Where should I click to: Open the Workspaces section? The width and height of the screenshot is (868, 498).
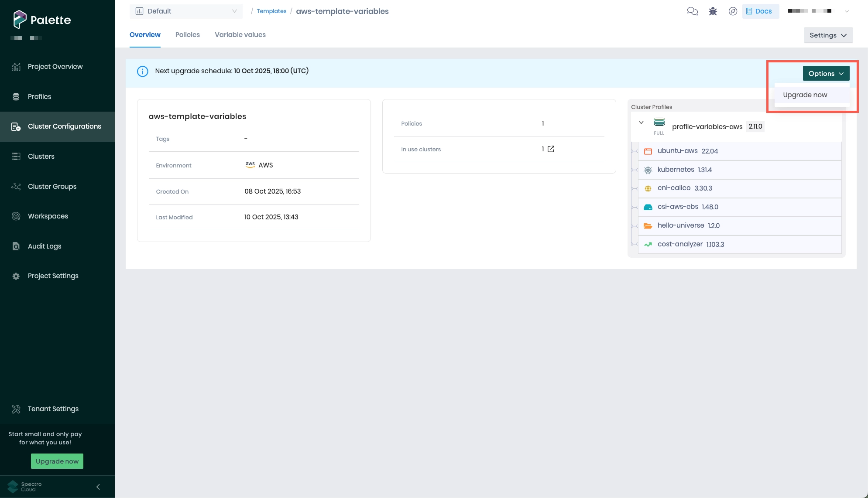[48, 216]
